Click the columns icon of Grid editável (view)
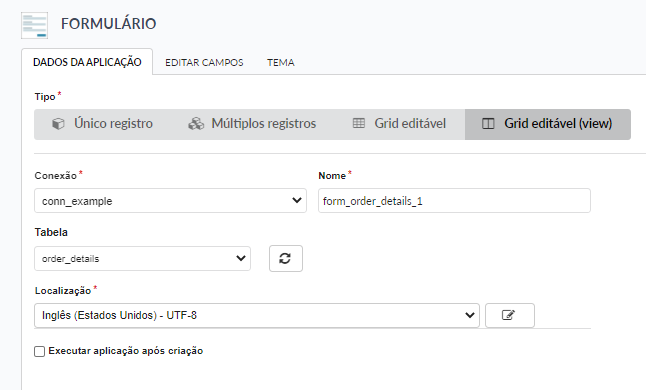 (488, 124)
